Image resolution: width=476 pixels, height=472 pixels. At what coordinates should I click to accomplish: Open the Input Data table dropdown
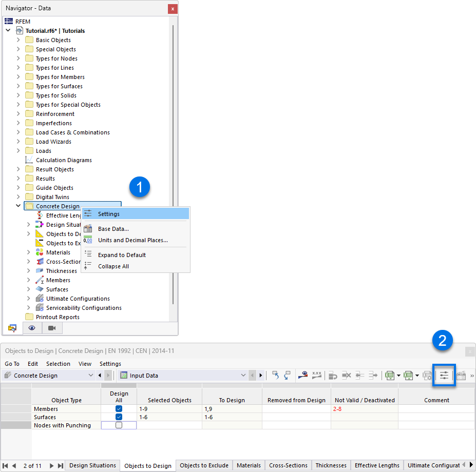[x=243, y=376]
